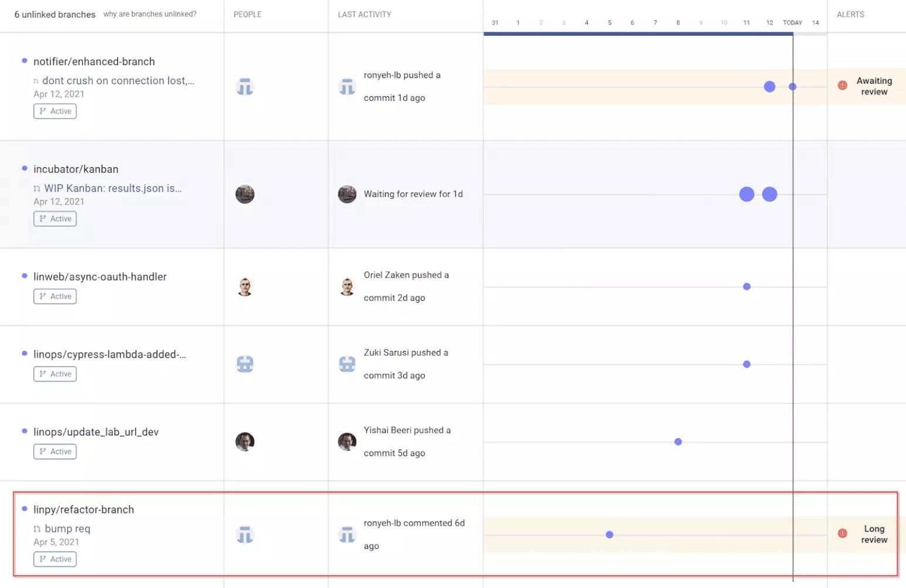The width and height of the screenshot is (906, 588).
Task: Click Zuki Sarusi's team icon for linops/cypress-lambda
Action: pyautogui.click(x=245, y=364)
